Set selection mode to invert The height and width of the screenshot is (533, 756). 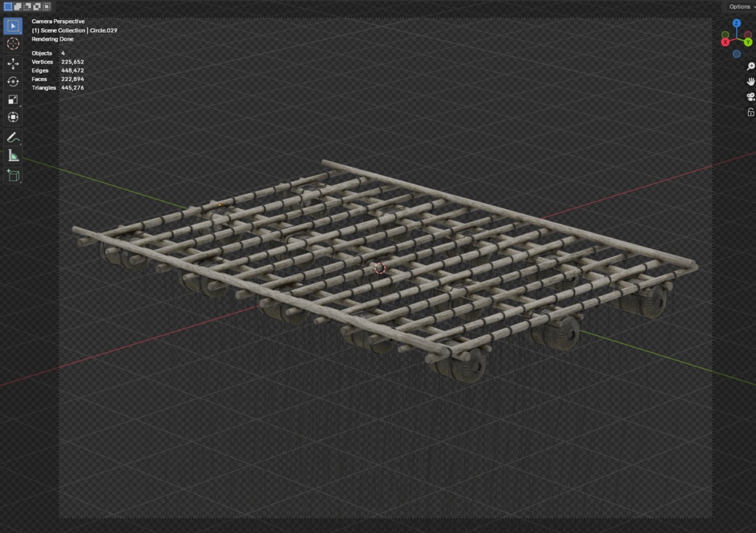37,6
